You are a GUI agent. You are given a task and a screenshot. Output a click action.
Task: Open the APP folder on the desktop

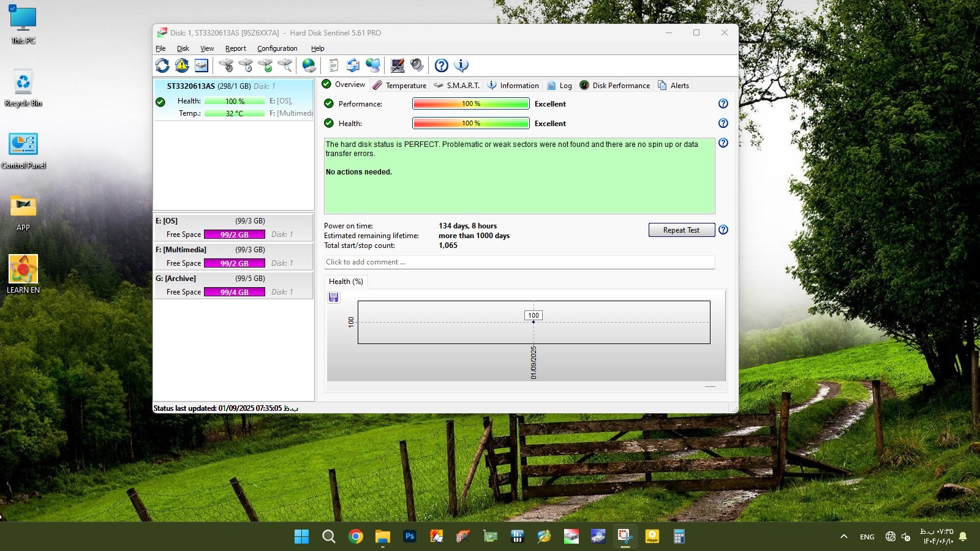click(23, 212)
